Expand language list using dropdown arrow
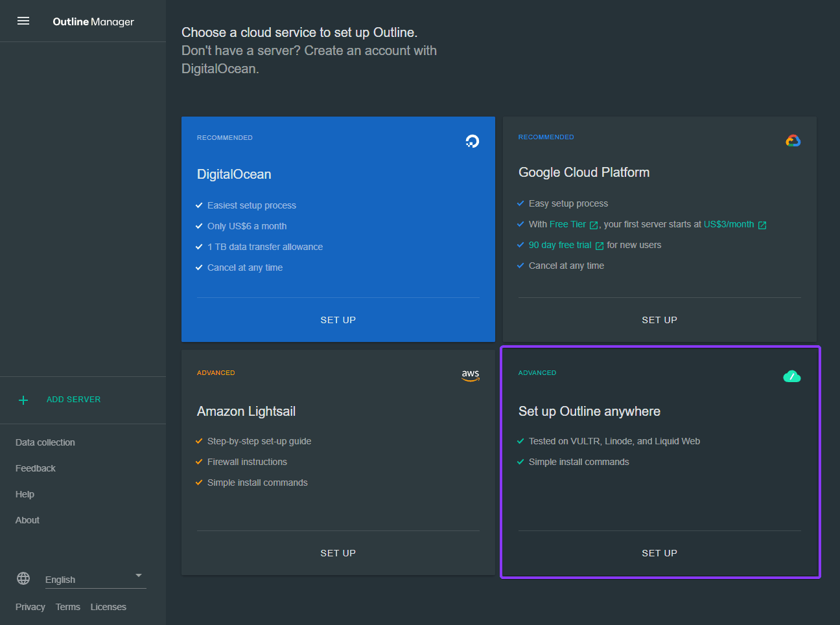840x625 pixels. 138,575
